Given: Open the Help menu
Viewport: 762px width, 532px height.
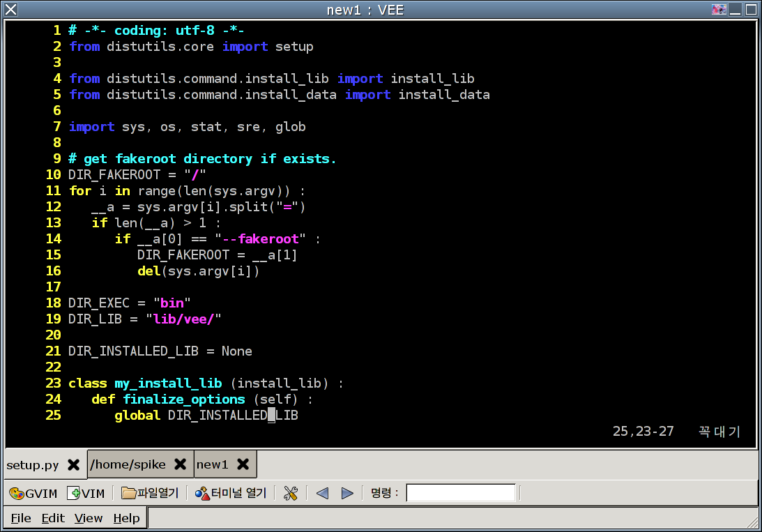Looking at the screenshot, I should click(126, 518).
